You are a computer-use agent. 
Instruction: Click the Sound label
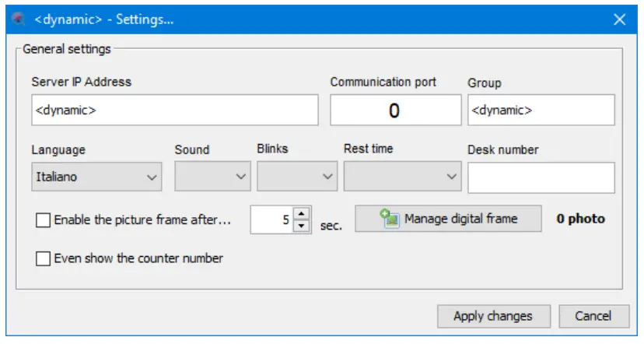point(192,149)
